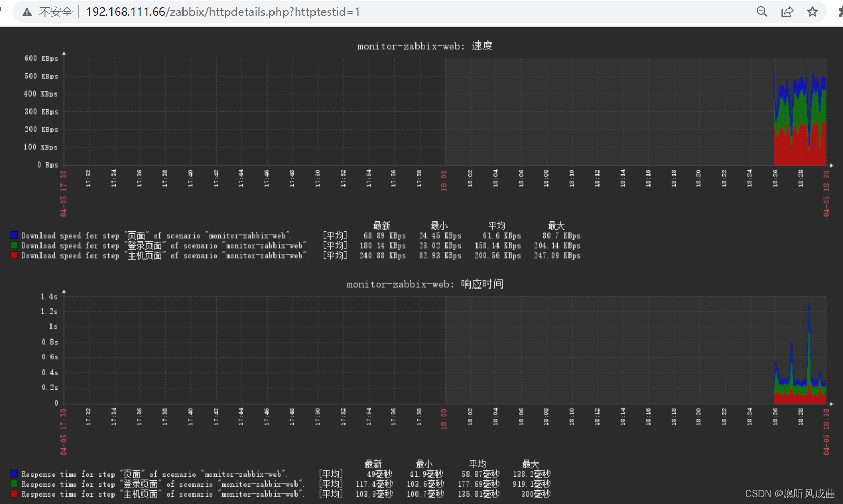Click the maximum response value 138.2毫秒
The width and height of the screenshot is (843, 504).
(x=532, y=475)
